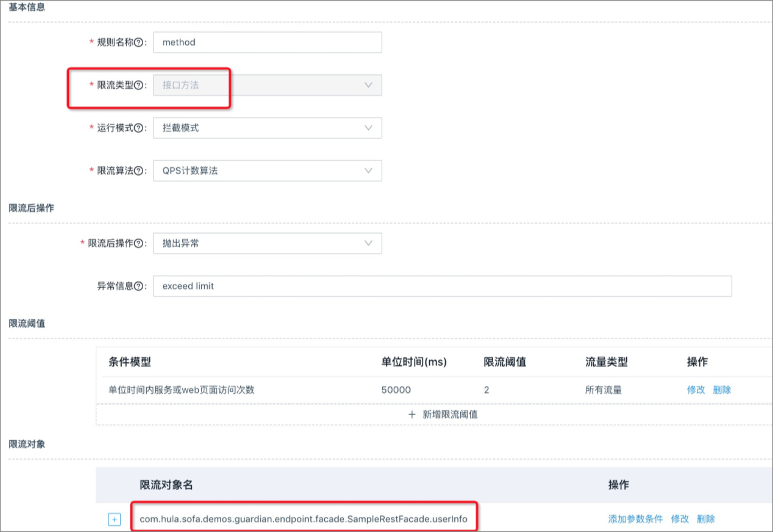The height and width of the screenshot is (532, 773).
Task: Click the 条件模型 column header
Action: [129, 362]
